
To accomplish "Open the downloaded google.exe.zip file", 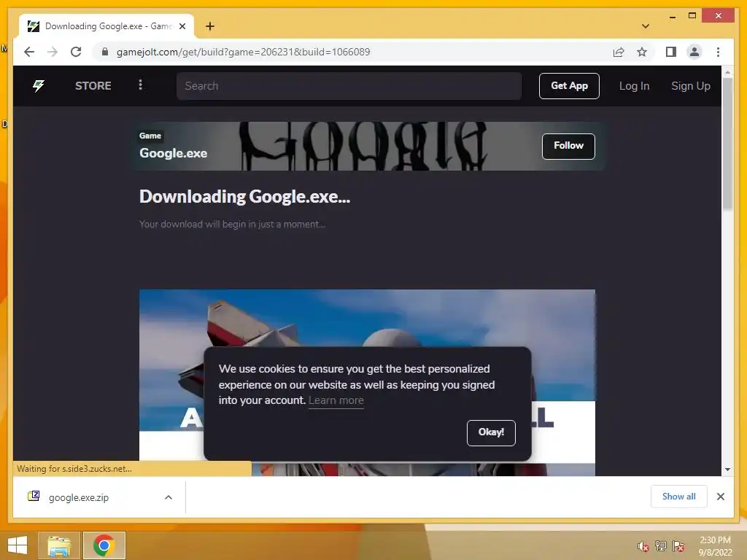I will (x=79, y=497).
